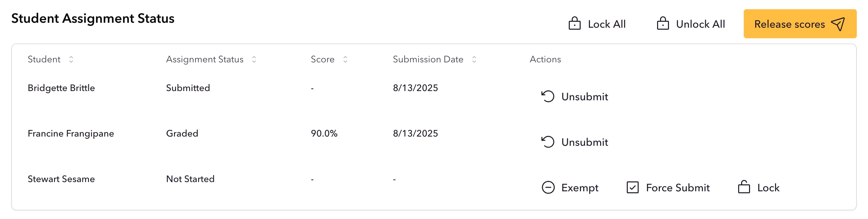Click the Unsubmit arrow icon for Francine Frangipane
868x219 pixels.
click(548, 142)
